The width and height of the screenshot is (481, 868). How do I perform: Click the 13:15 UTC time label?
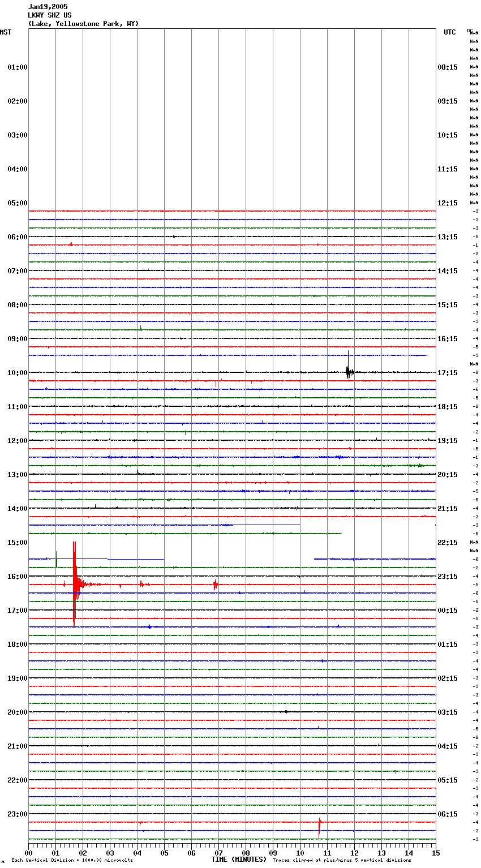[x=448, y=237]
